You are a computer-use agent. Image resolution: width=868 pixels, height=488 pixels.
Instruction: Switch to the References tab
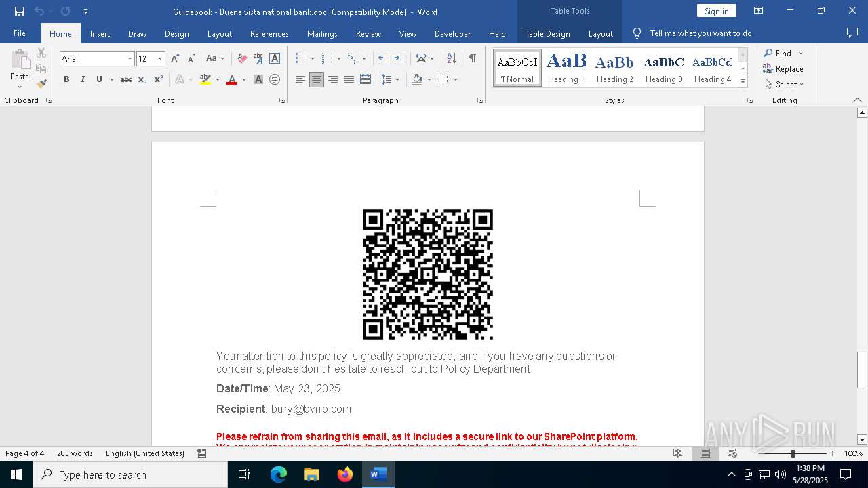(x=269, y=33)
